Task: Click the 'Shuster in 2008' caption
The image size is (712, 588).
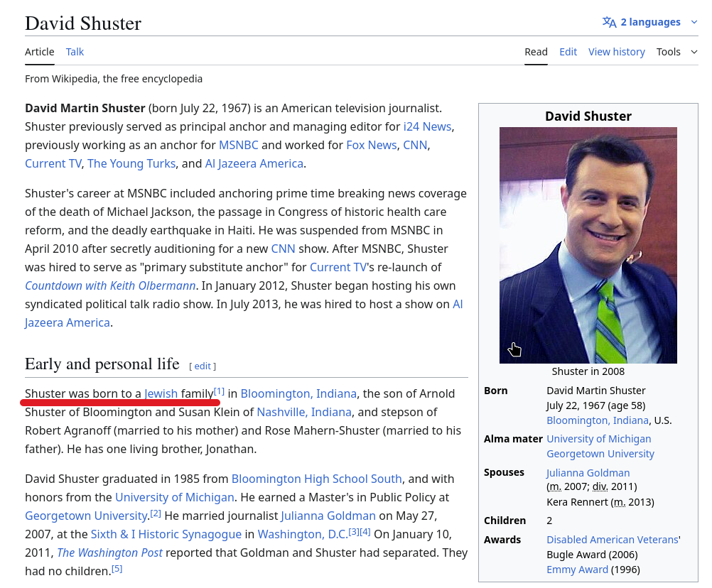Action: [588, 371]
